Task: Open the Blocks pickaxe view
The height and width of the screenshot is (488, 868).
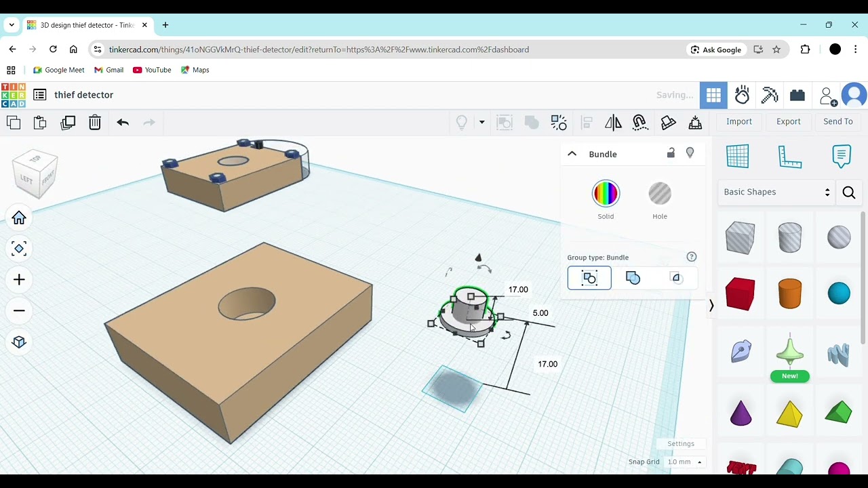Action: coord(770,96)
